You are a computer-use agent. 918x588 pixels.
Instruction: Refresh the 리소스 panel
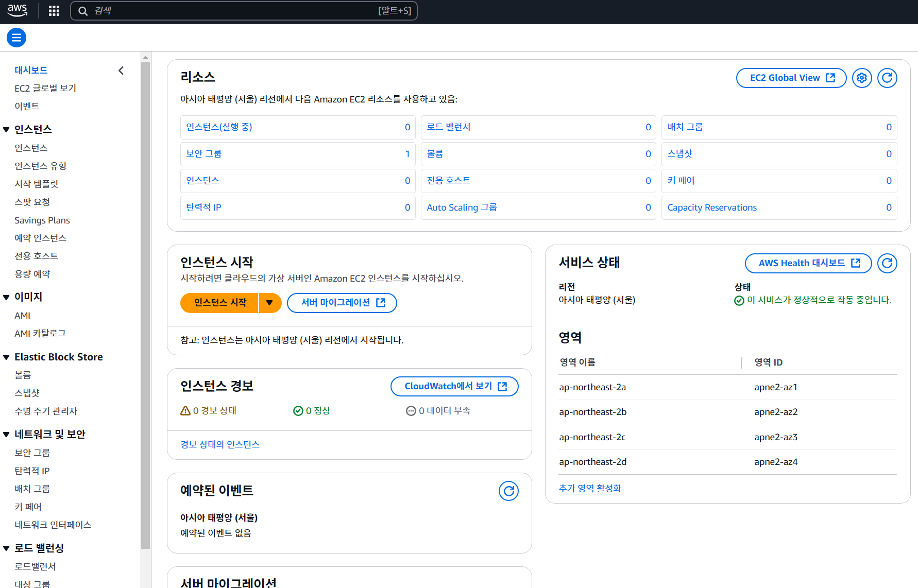(x=887, y=78)
